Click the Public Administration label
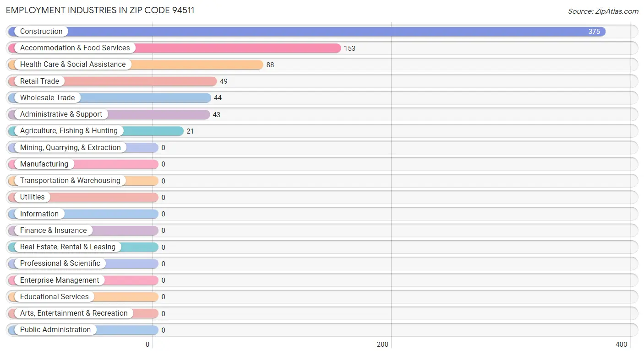The width and height of the screenshot is (644, 355). coord(55,330)
